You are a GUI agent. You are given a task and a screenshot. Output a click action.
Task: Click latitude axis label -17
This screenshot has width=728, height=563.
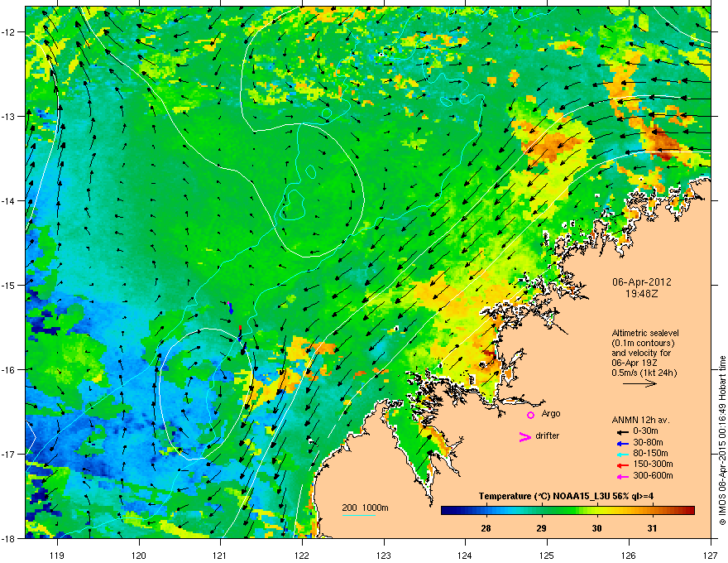click(8, 454)
